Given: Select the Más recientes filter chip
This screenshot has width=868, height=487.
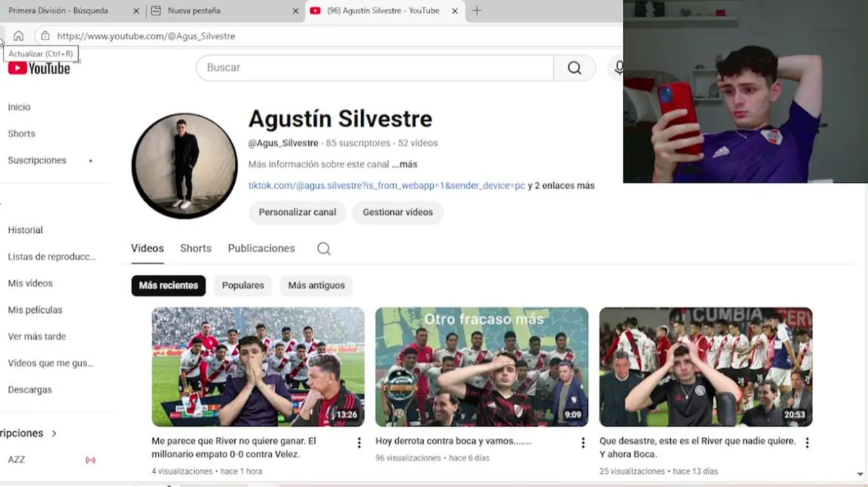Looking at the screenshot, I should (x=168, y=285).
